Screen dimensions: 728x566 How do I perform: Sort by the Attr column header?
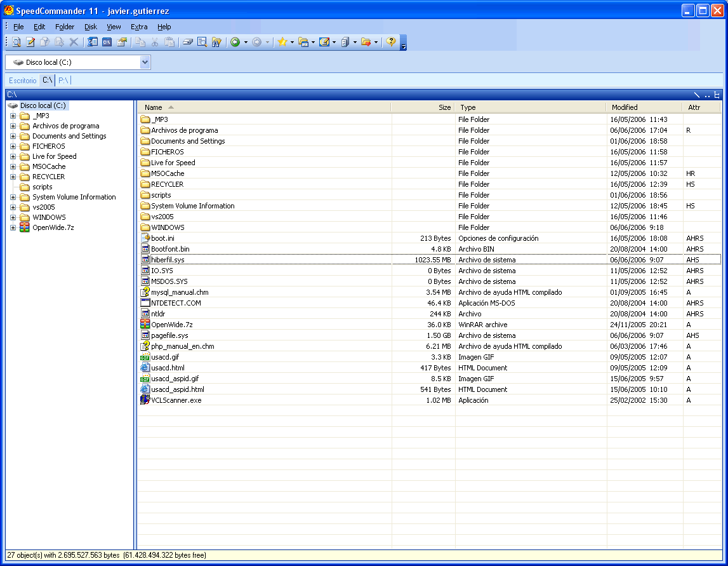coord(701,107)
